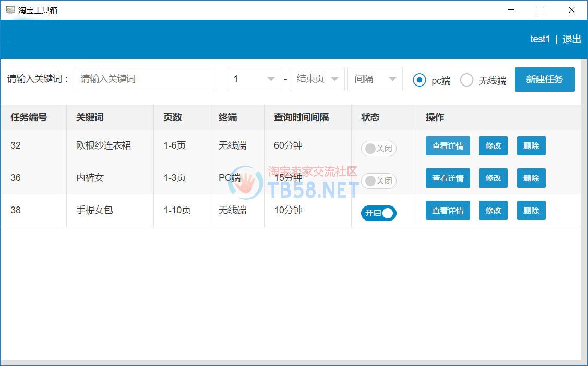Image resolution: width=588 pixels, height=366 pixels.
Task: Click the test1 username in header
Action: pos(540,39)
